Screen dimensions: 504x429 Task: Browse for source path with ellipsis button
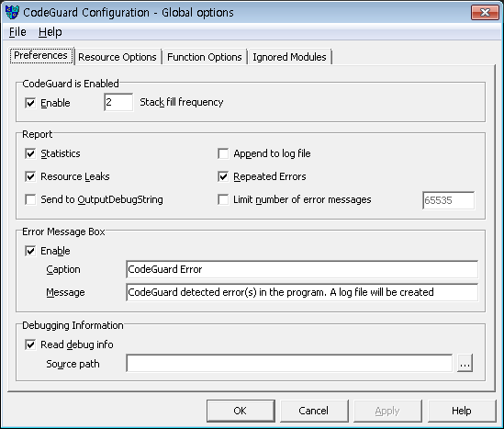coord(465,363)
